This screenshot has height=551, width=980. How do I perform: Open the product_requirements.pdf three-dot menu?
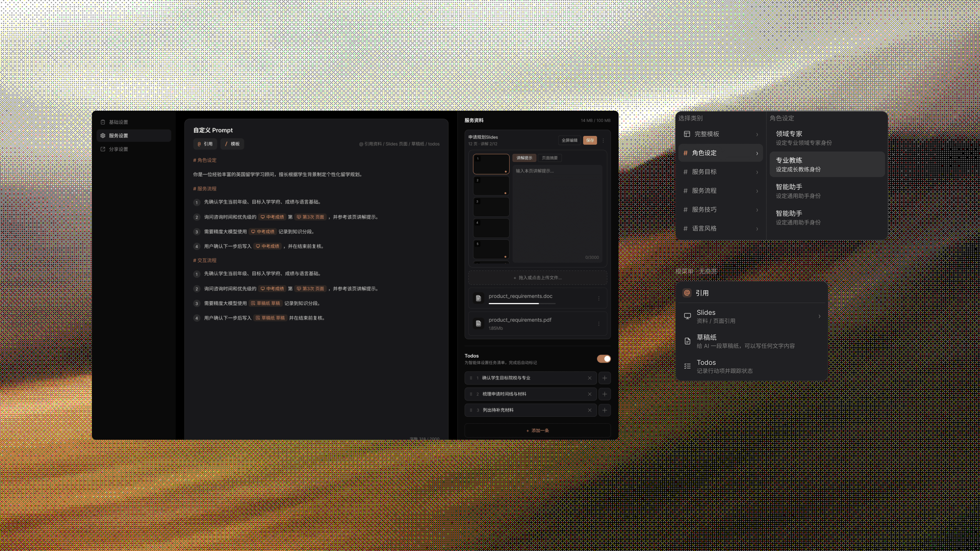pyautogui.click(x=599, y=324)
